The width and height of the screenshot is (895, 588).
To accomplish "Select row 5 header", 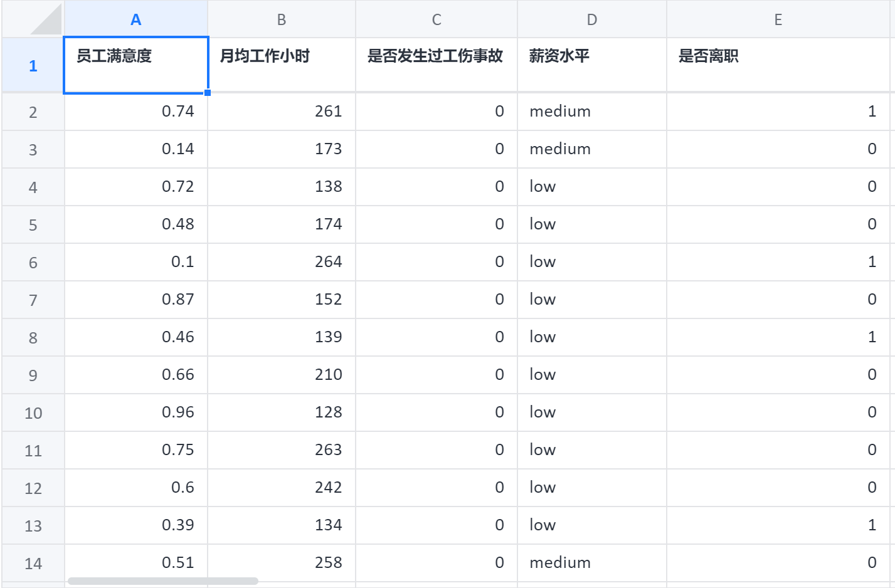I will pyautogui.click(x=32, y=224).
